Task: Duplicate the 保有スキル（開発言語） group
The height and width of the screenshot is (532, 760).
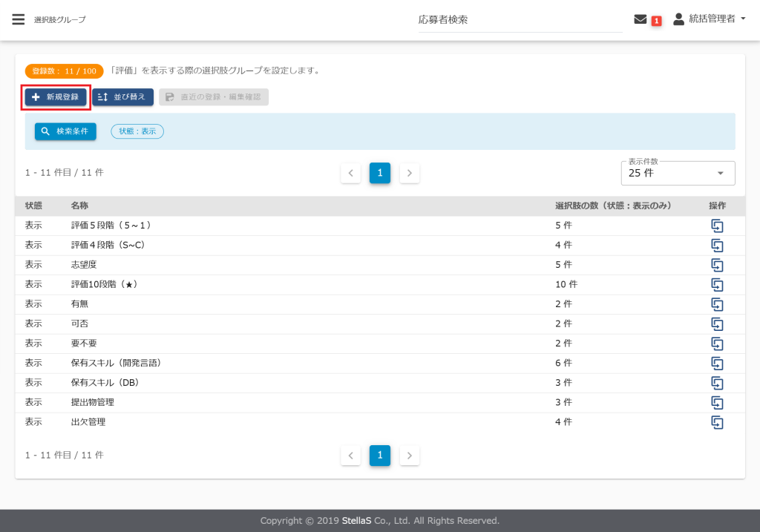Action: 717,363
